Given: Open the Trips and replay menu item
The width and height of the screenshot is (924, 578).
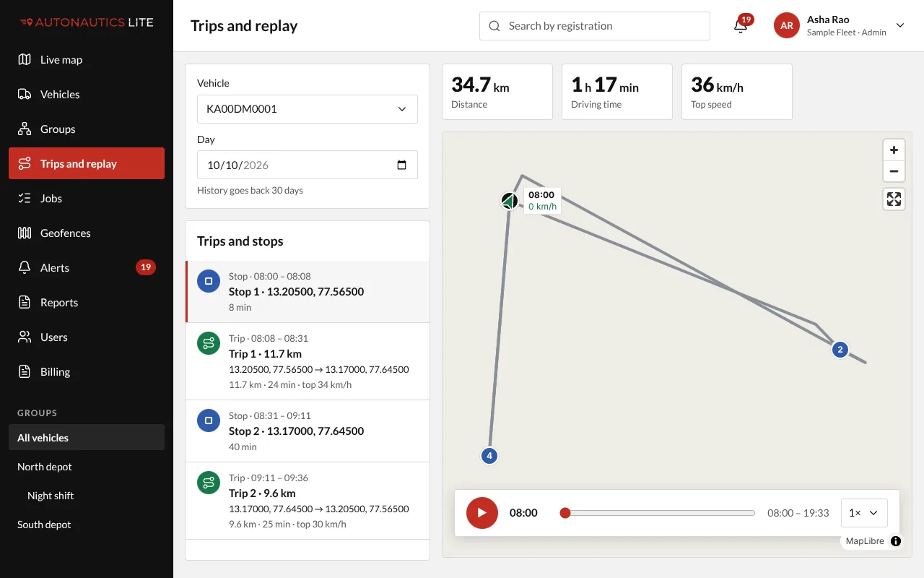Looking at the screenshot, I should click(x=87, y=164).
